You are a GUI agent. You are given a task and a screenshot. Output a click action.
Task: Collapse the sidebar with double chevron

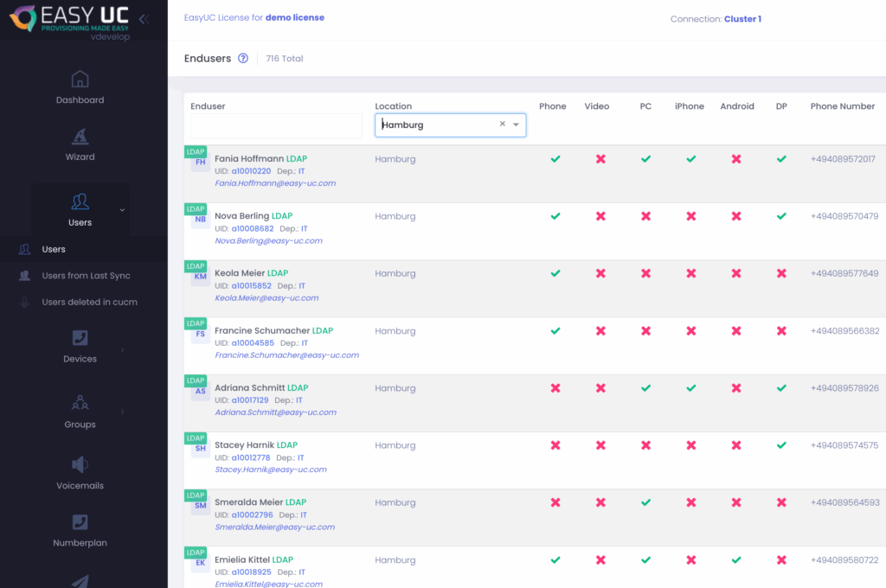point(143,19)
